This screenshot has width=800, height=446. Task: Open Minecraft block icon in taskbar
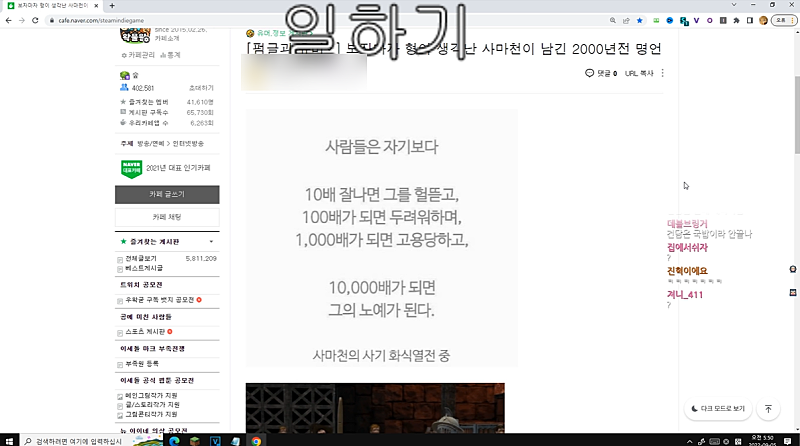(194, 441)
